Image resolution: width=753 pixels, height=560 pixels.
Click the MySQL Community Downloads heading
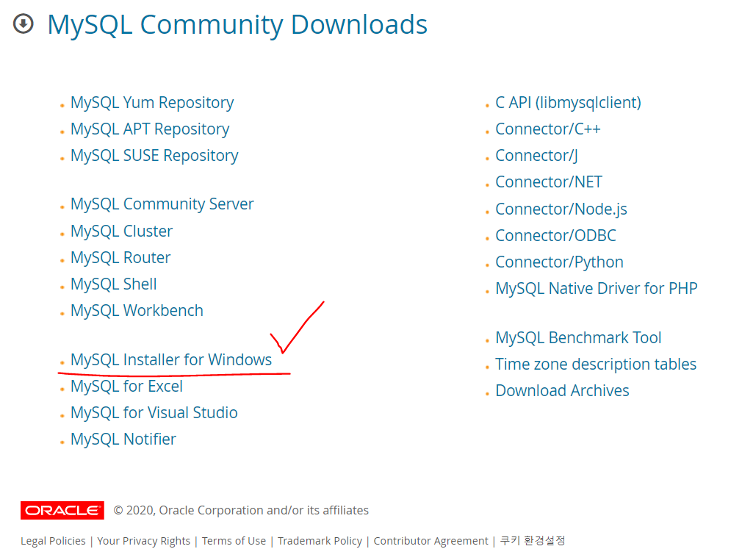pos(237,24)
